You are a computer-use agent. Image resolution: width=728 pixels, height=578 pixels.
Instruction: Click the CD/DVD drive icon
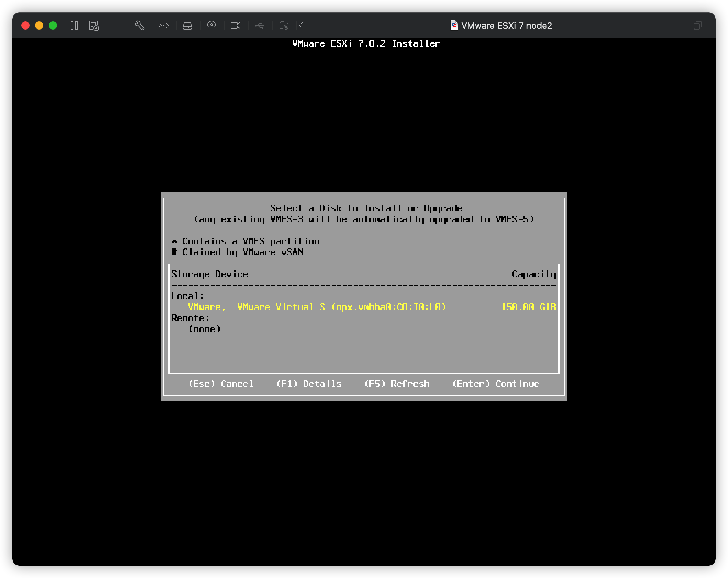[212, 25]
